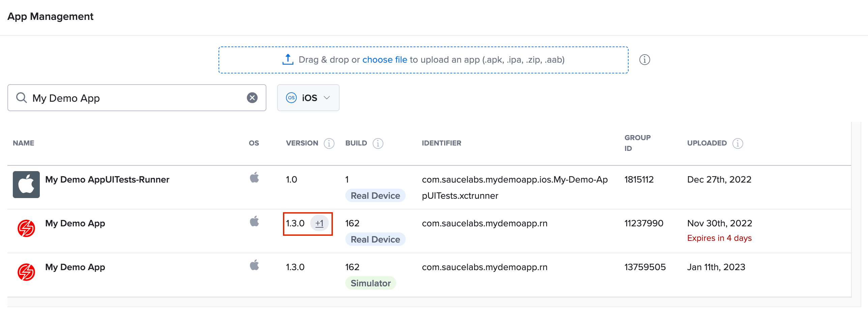Open the iOS platform filter dropdown
This screenshot has width=868, height=320.
308,98
